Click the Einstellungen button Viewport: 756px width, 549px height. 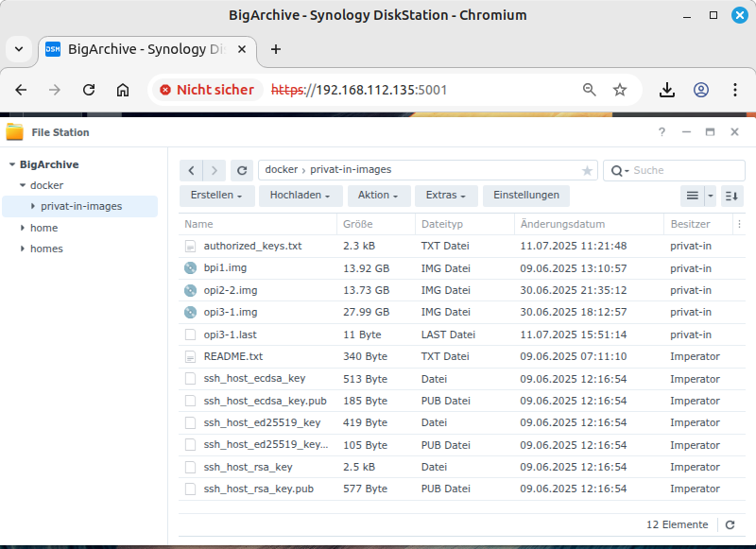coord(526,196)
